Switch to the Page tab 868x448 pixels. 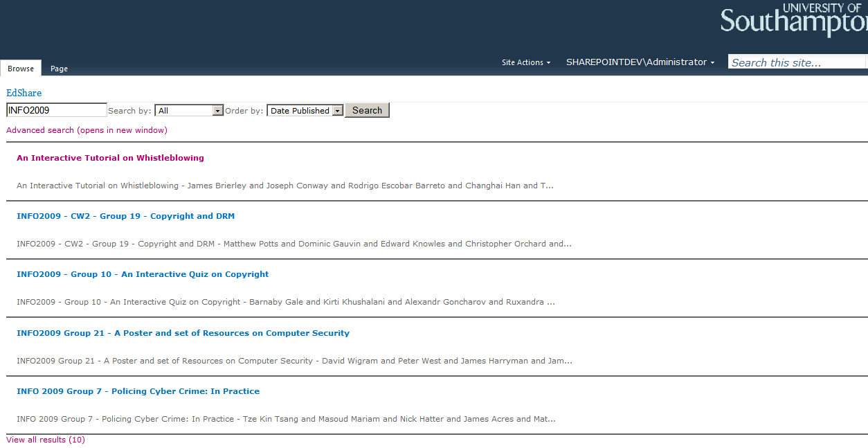click(x=59, y=69)
